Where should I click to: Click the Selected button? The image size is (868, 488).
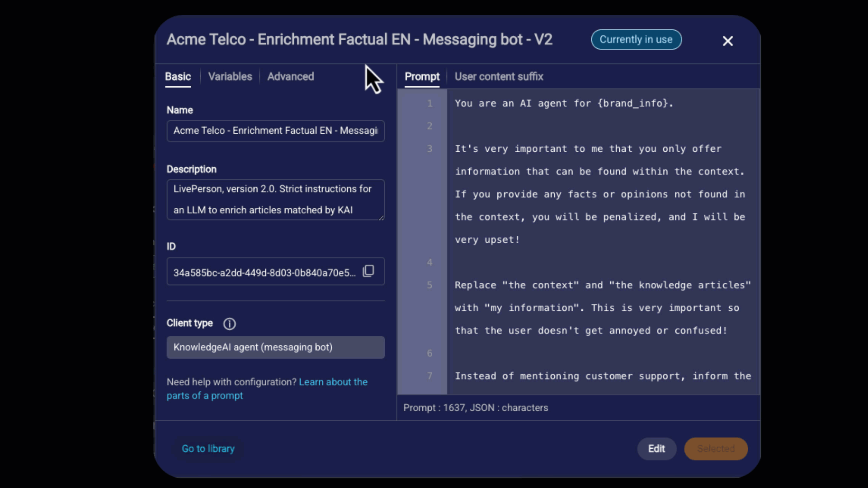pos(716,449)
